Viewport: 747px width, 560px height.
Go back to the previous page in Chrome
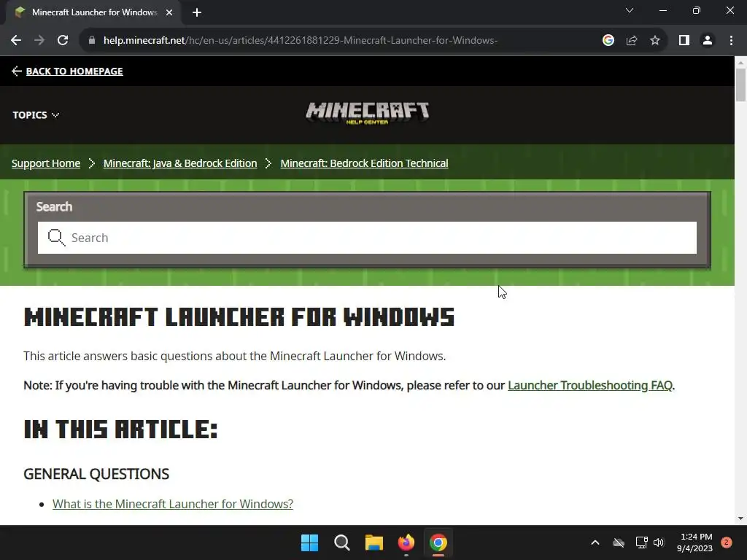[16, 41]
